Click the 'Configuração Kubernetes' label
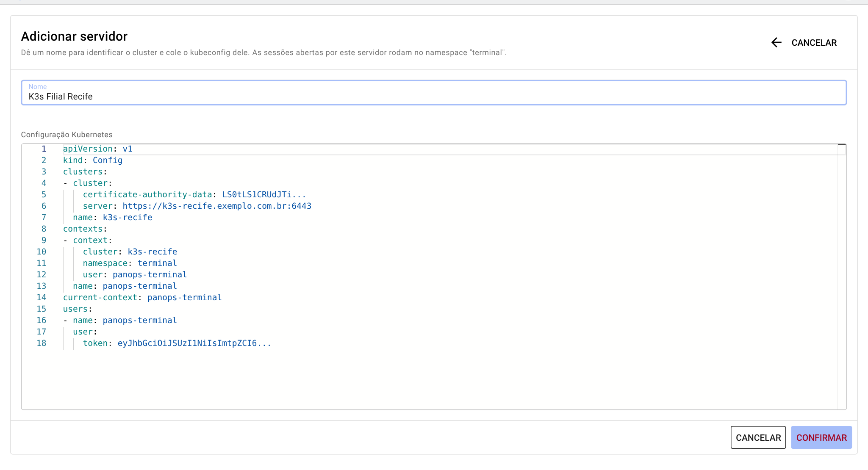 (67, 135)
